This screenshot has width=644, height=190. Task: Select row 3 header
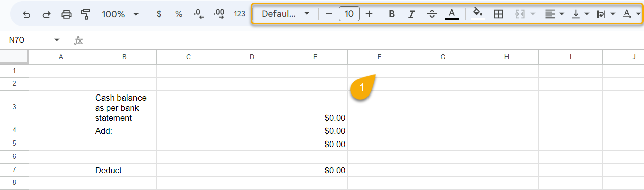point(14,107)
